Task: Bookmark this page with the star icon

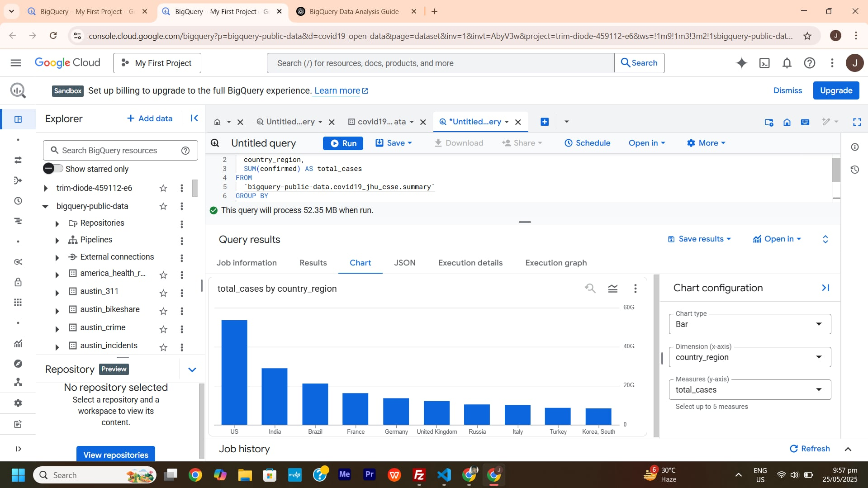Action: pos(807,36)
